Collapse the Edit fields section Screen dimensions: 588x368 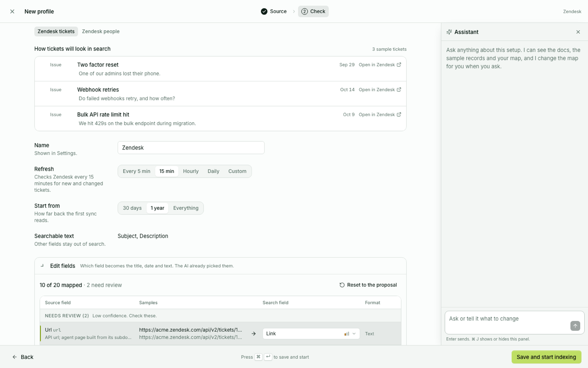[x=42, y=266]
